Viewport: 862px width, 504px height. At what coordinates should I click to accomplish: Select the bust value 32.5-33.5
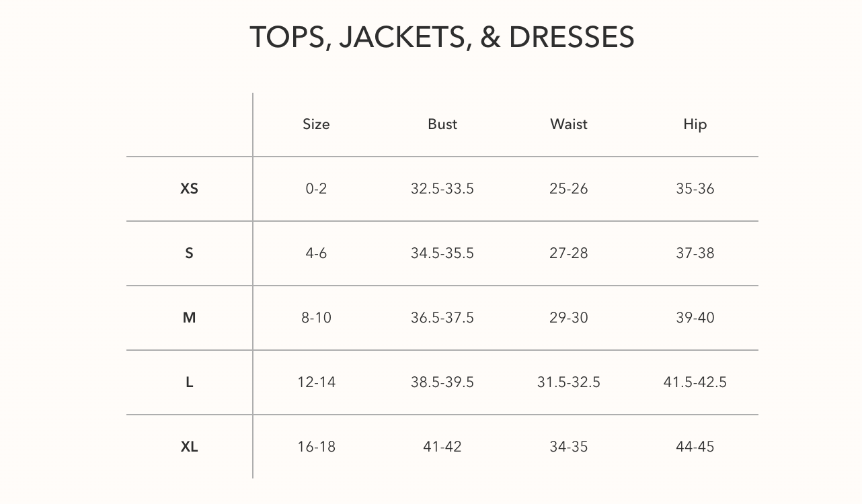[x=442, y=189]
